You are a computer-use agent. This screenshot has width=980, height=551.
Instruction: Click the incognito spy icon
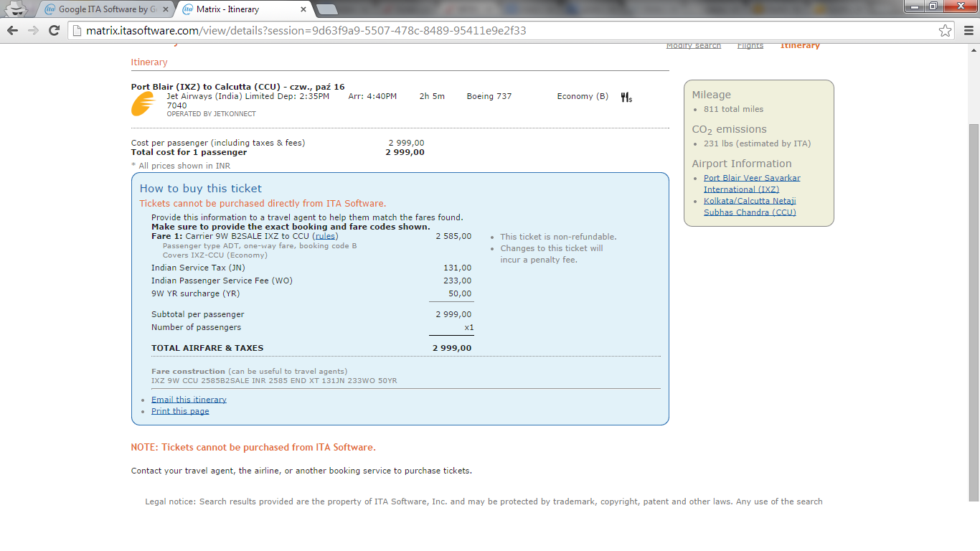point(16,9)
